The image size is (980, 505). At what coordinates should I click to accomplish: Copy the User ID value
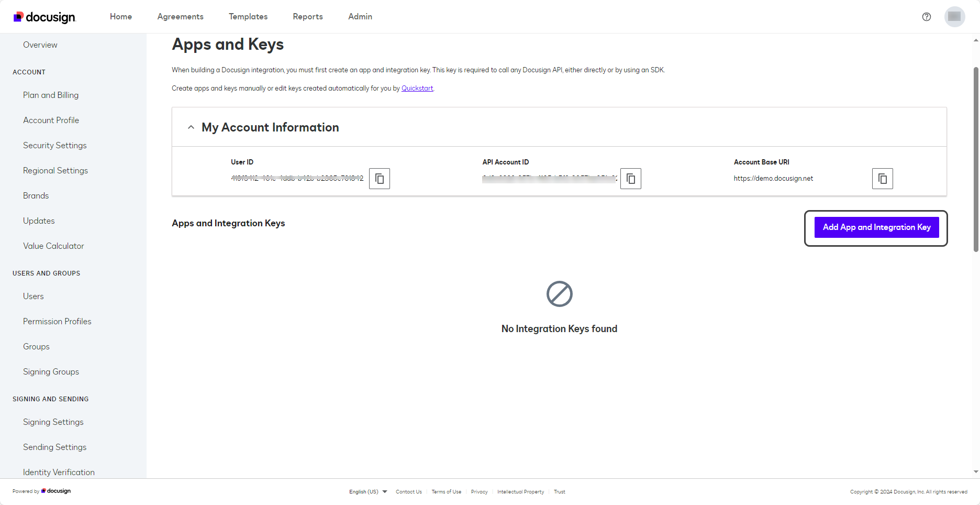380,179
